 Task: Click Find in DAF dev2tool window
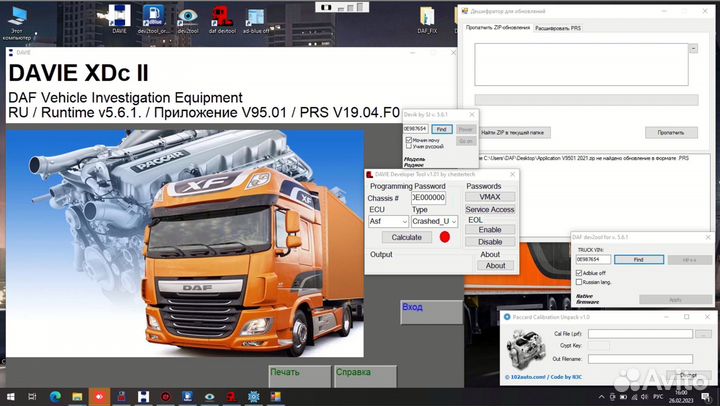pyautogui.click(x=639, y=259)
